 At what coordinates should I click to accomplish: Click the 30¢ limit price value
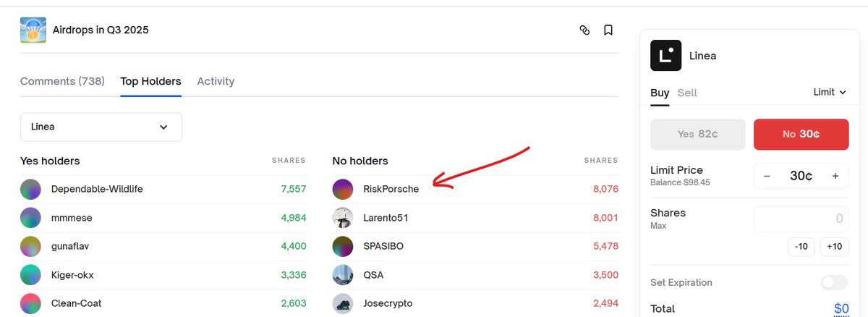[801, 176]
